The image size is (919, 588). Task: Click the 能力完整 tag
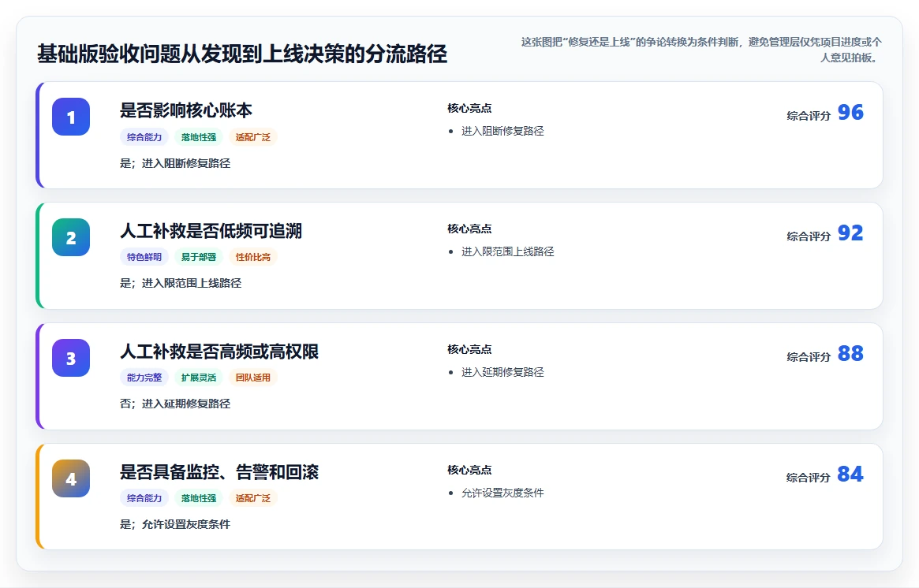144,378
